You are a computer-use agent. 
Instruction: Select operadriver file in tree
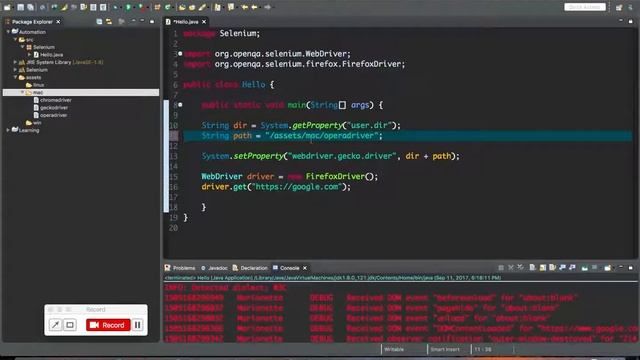coord(53,115)
